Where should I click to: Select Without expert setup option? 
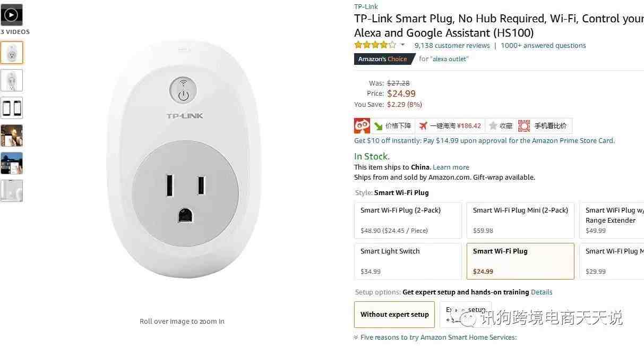(394, 315)
